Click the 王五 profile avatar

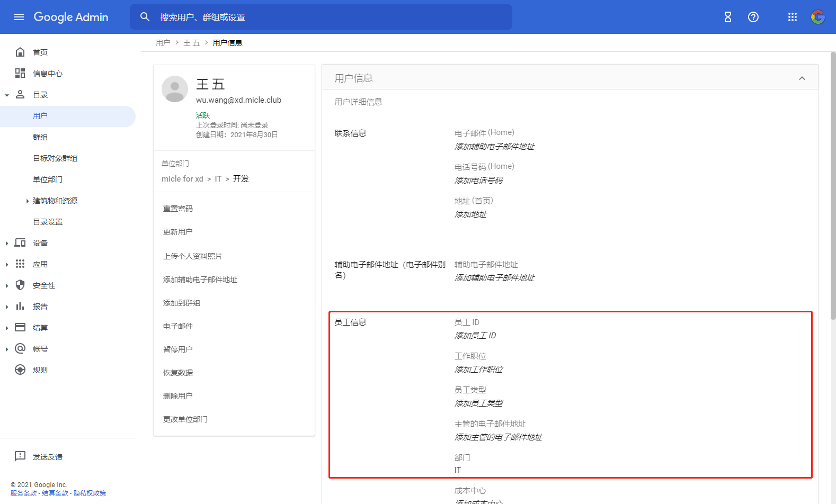[x=175, y=89]
